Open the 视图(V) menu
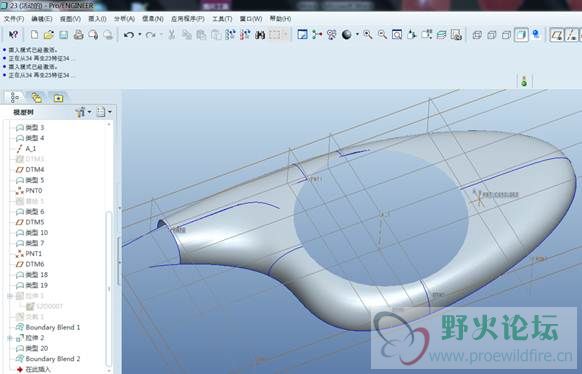This screenshot has height=374, width=582. click(x=70, y=19)
